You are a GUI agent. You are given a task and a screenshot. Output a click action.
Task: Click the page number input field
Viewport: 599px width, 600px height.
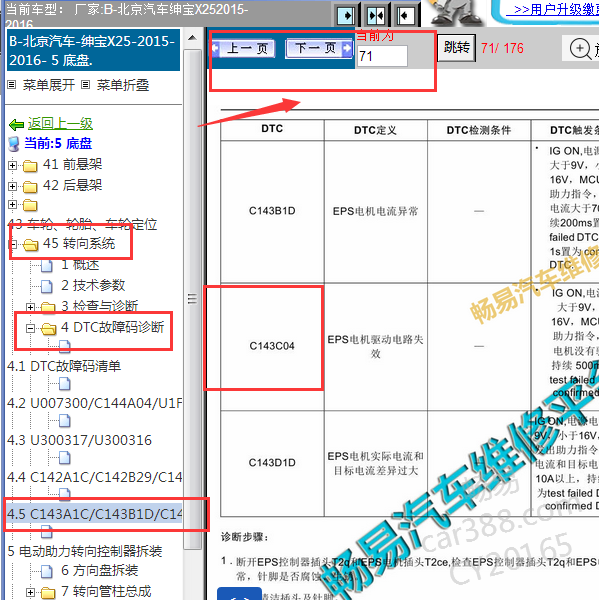382,56
